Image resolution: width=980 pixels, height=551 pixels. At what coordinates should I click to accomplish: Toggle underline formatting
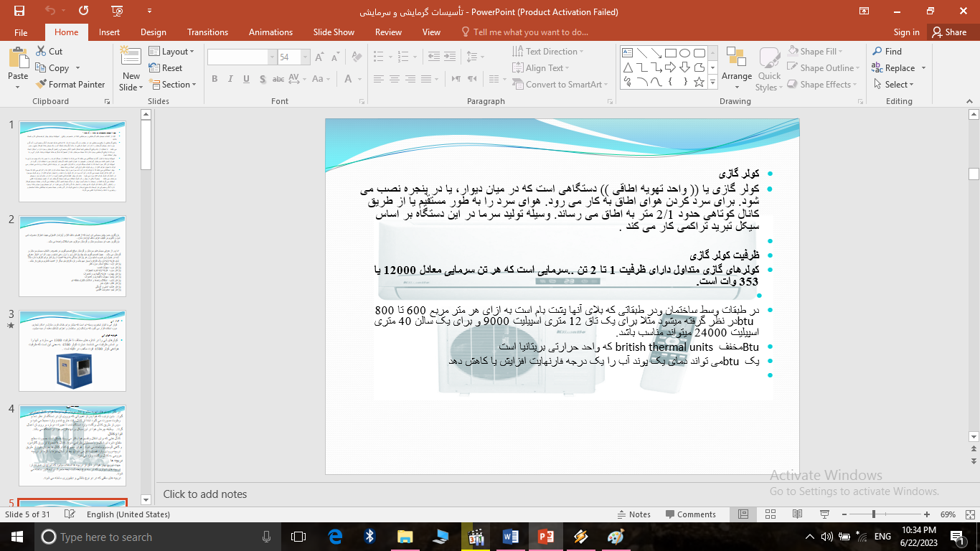pyautogui.click(x=245, y=79)
